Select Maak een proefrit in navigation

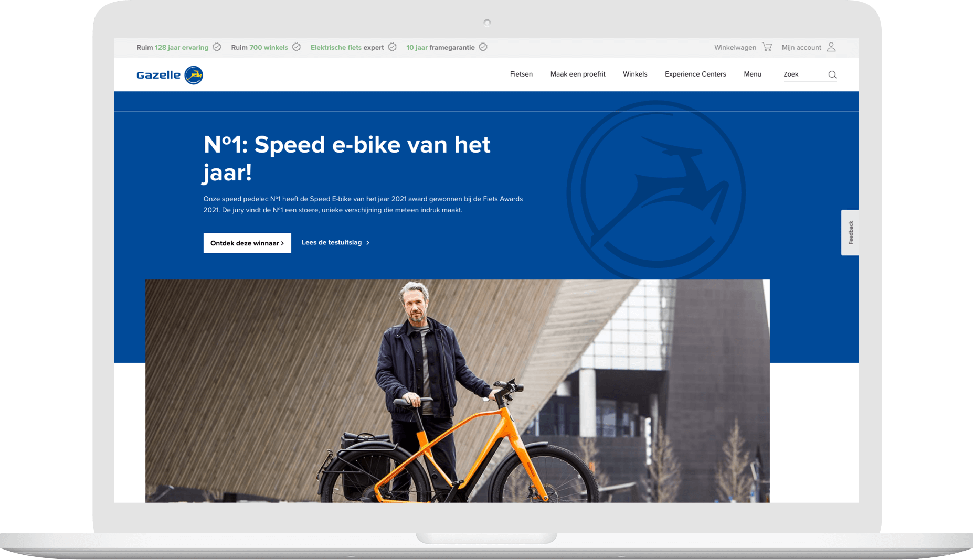point(578,74)
